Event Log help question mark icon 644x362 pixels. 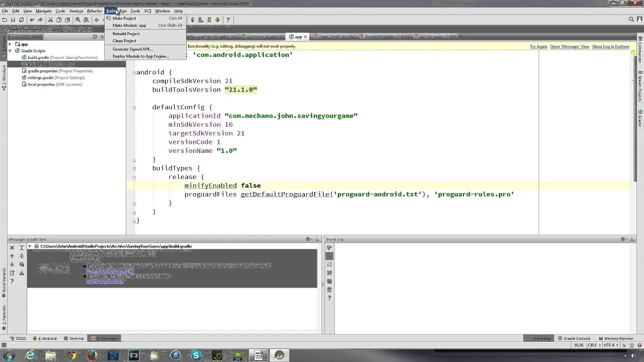click(x=330, y=298)
